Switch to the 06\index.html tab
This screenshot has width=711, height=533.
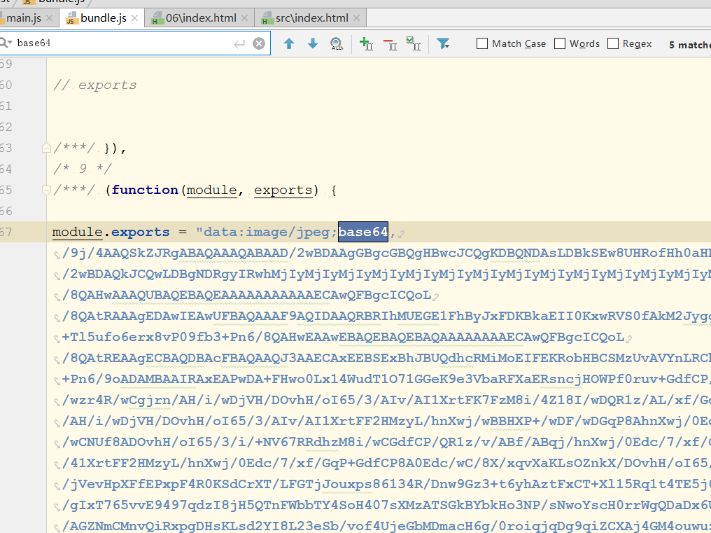[200, 18]
